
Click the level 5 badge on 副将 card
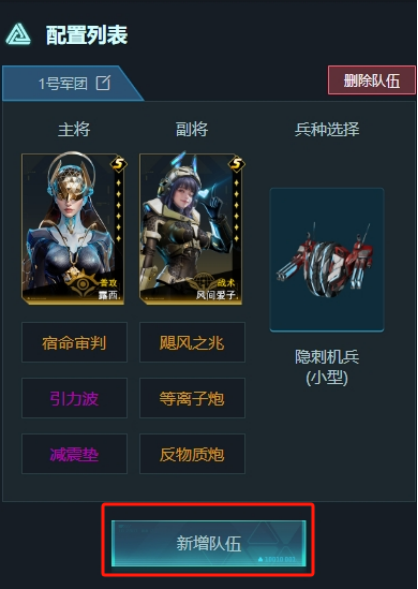pyautogui.click(x=237, y=165)
